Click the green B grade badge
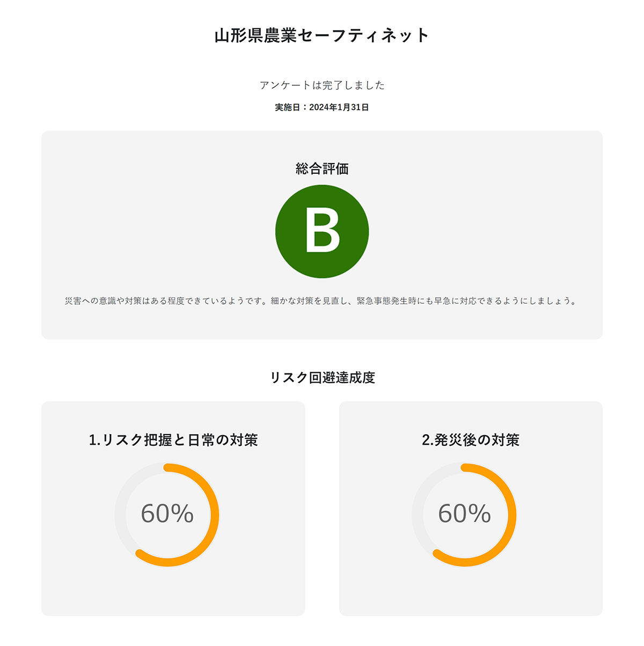The height and width of the screenshot is (646, 644). 322,231
